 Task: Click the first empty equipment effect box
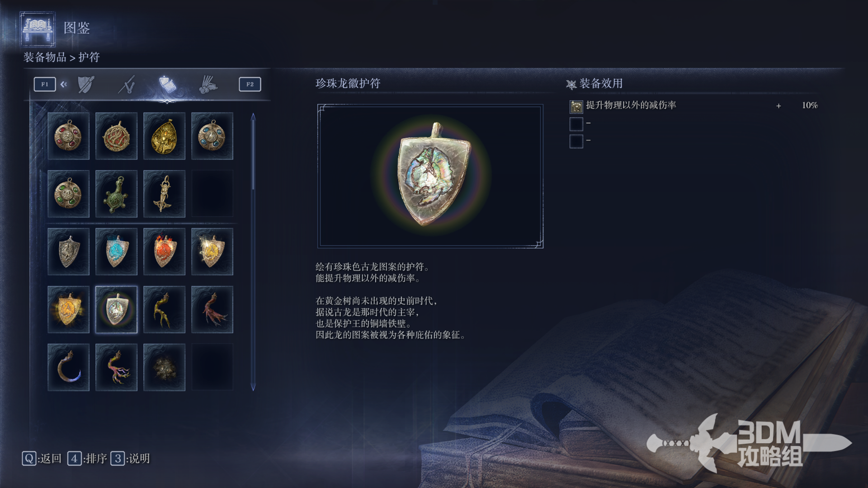click(576, 123)
